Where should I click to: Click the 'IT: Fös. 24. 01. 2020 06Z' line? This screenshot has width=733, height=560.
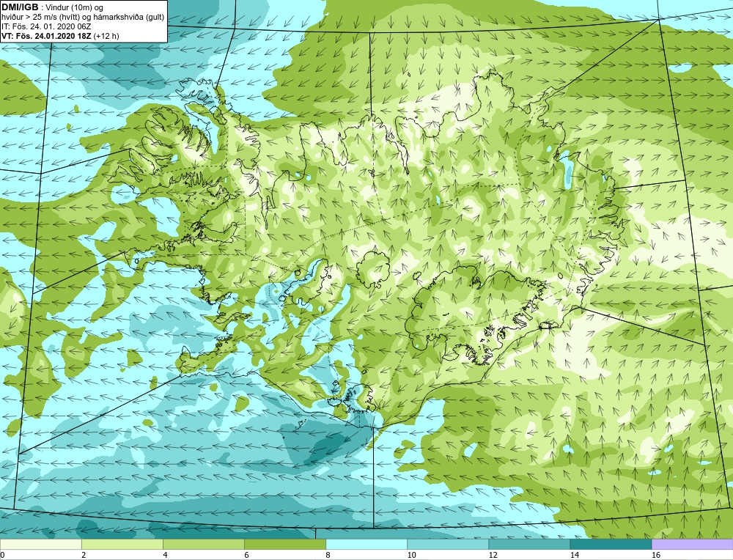click(x=46, y=26)
